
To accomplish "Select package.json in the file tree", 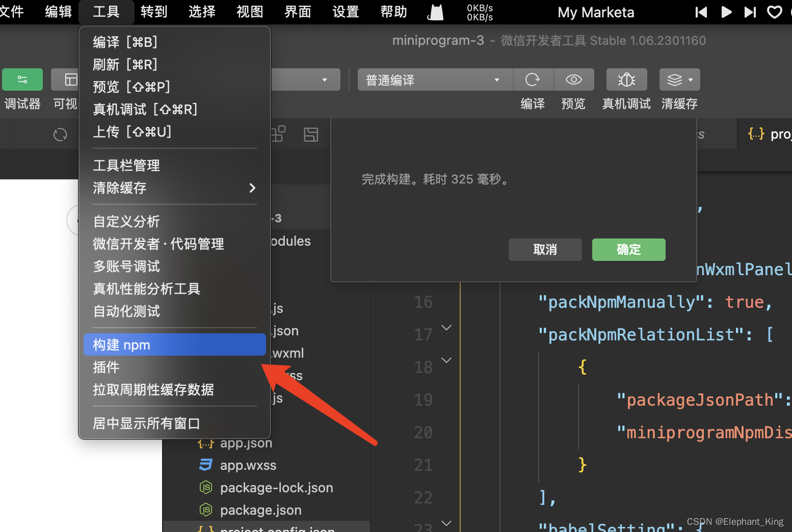I will pyautogui.click(x=260, y=510).
